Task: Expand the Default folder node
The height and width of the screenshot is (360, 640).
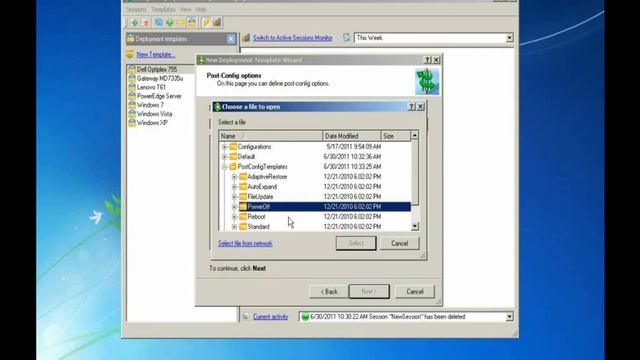Action: (224, 157)
